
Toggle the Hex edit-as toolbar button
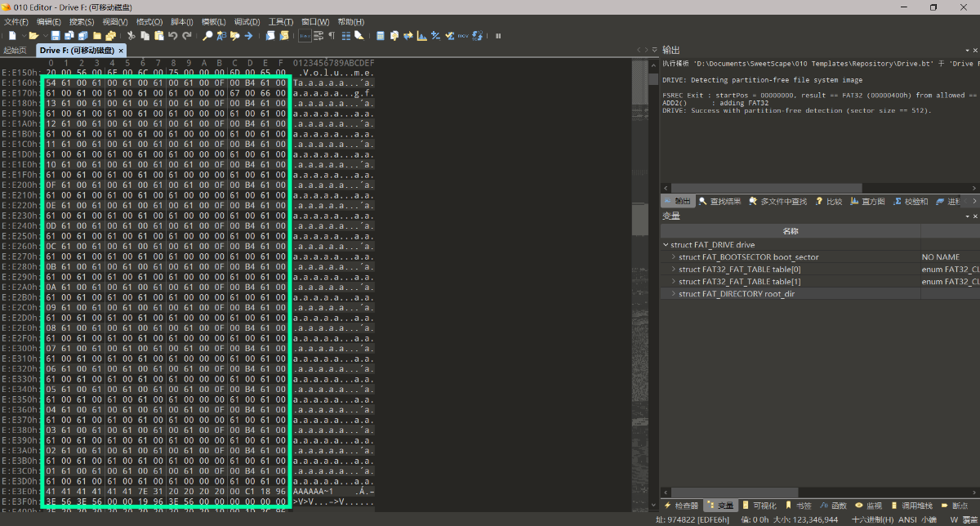[305, 36]
